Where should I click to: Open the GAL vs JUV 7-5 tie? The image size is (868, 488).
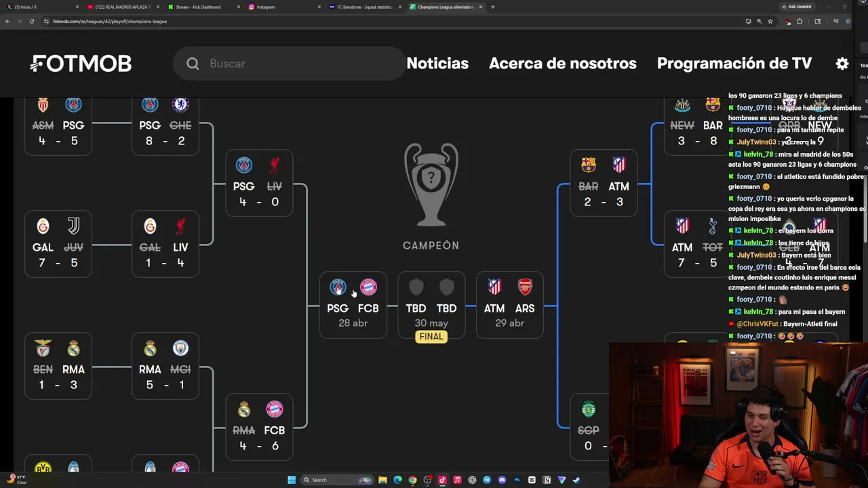(x=58, y=244)
